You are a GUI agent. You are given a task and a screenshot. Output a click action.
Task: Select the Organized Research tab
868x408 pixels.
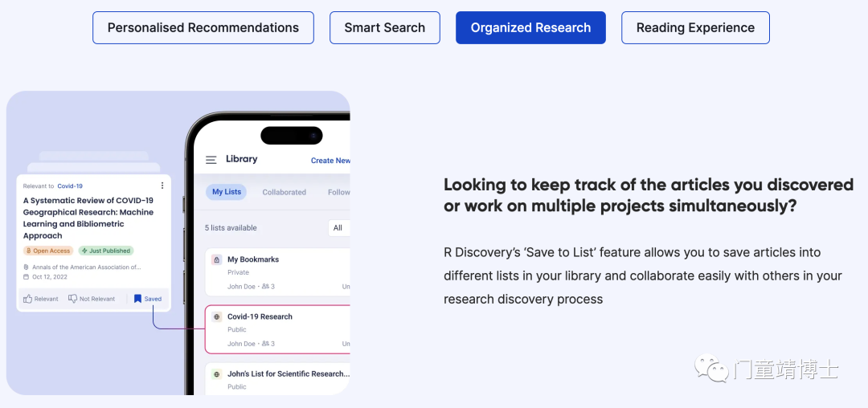point(530,27)
